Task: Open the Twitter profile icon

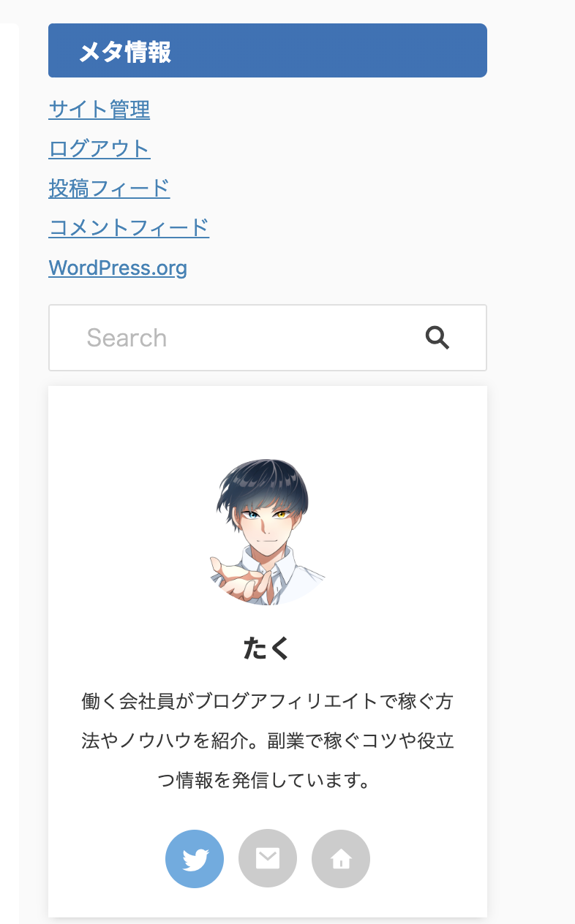Action: (x=195, y=859)
